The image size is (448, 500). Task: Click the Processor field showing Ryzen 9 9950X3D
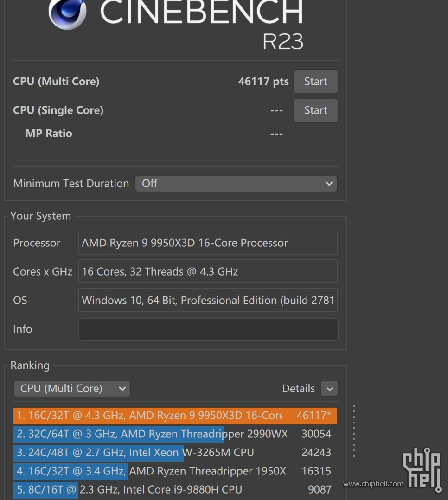[x=208, y=243]
